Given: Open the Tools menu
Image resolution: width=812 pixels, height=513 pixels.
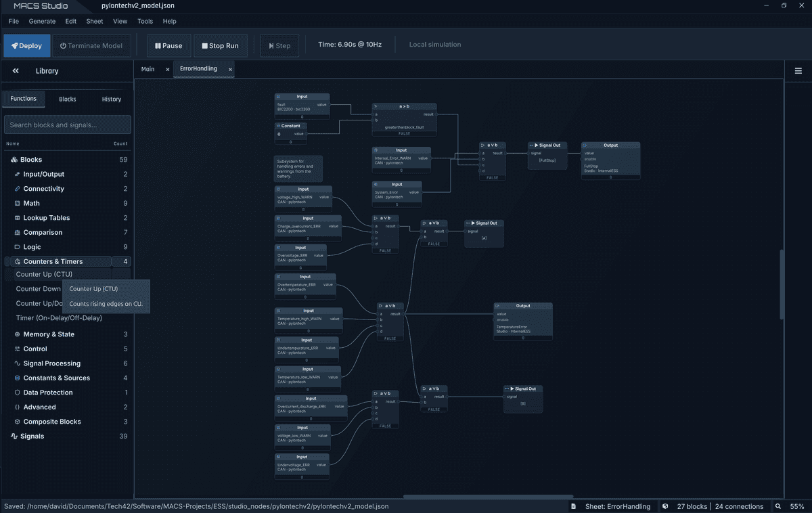Looking at the screenshot, I should 145,22.
